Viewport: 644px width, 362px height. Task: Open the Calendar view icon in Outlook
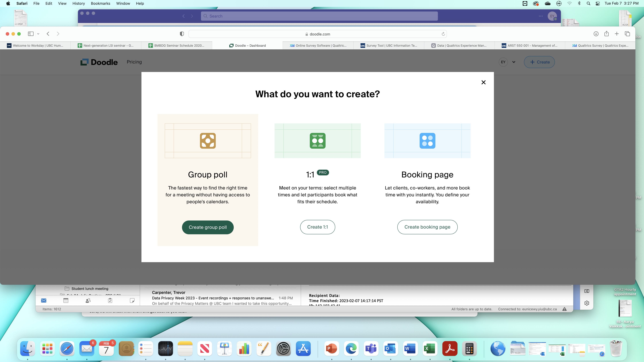coord(66,300)
